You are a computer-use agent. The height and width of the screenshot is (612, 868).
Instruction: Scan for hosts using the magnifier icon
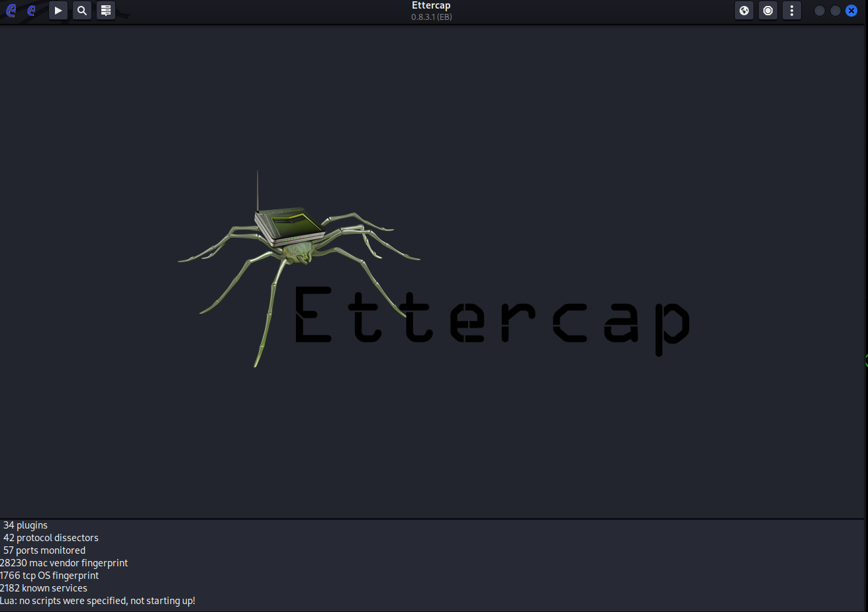click(x=82, y=11)
